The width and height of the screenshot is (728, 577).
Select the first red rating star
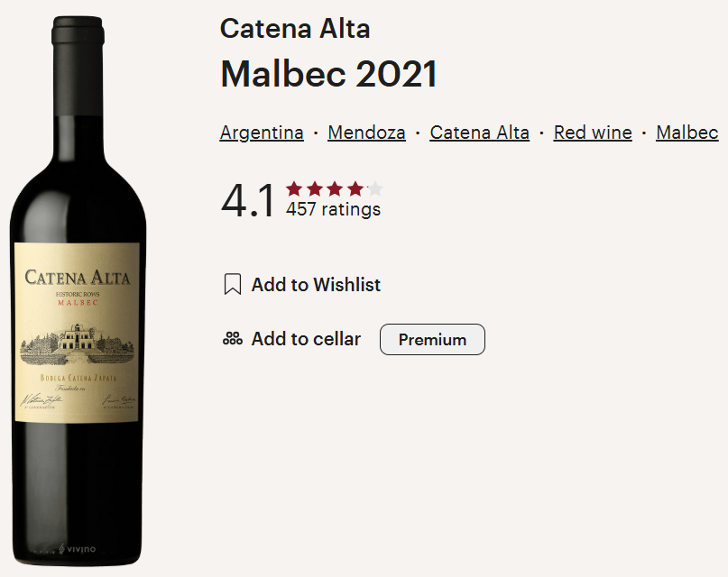294,188
